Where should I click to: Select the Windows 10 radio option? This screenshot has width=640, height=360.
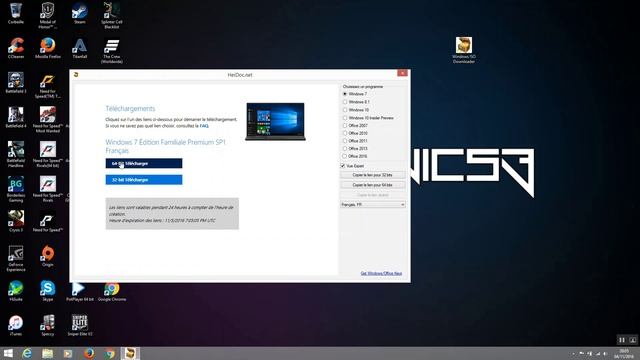[x=345, y=110]
